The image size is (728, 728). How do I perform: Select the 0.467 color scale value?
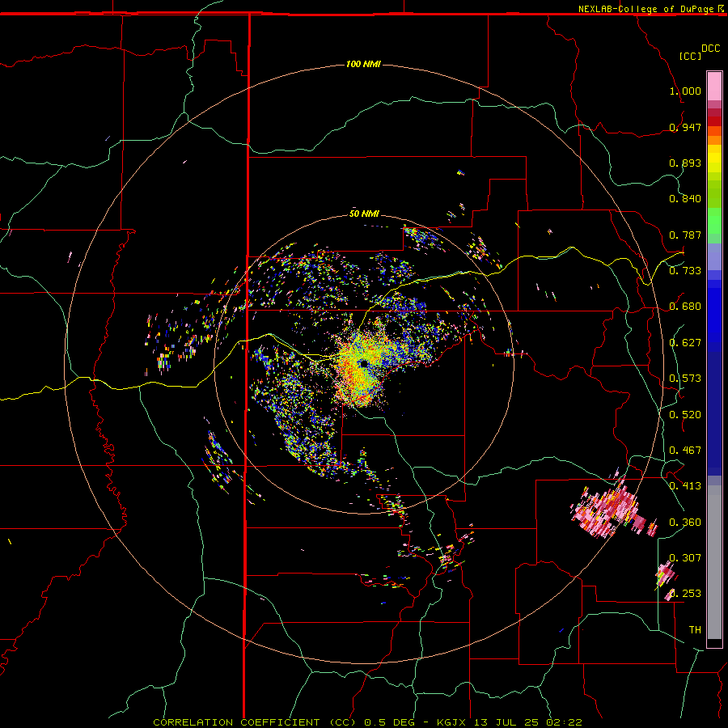685,451
